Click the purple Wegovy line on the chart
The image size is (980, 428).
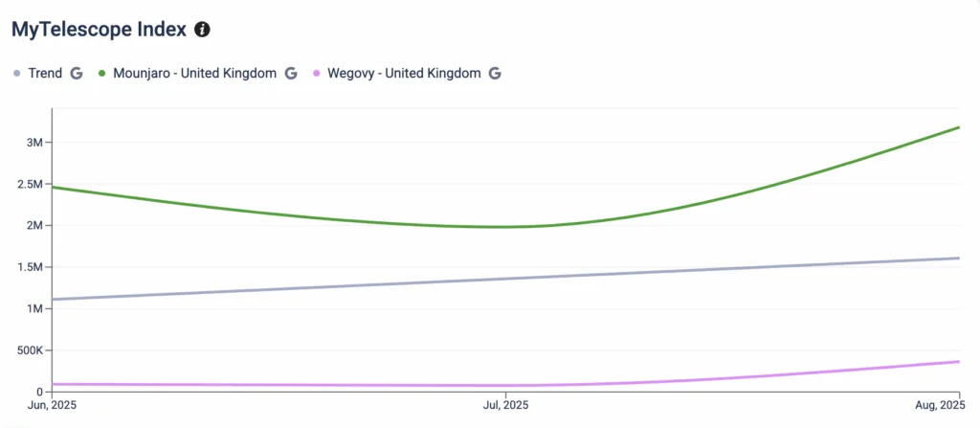287,385
